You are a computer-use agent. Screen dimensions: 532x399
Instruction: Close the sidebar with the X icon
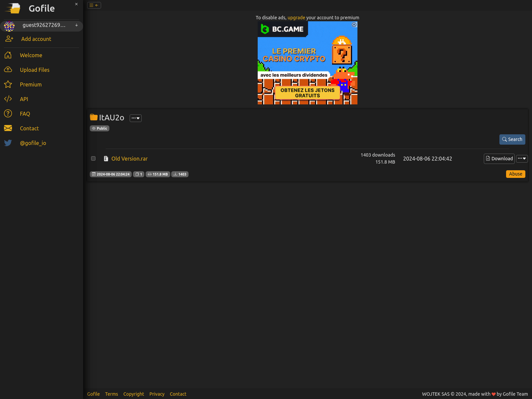(76, 4)
